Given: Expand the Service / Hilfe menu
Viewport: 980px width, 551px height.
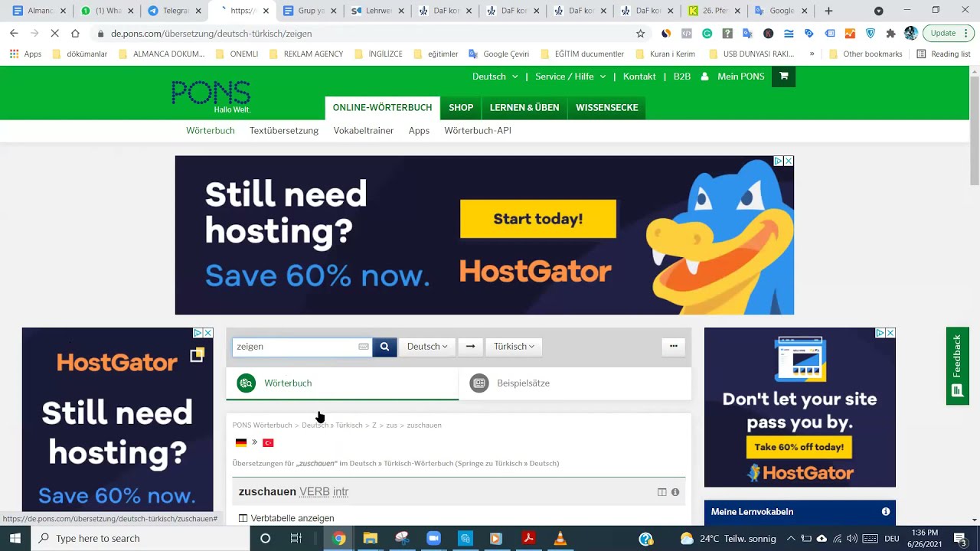Looking at the screenshot, I should [570, 77].
